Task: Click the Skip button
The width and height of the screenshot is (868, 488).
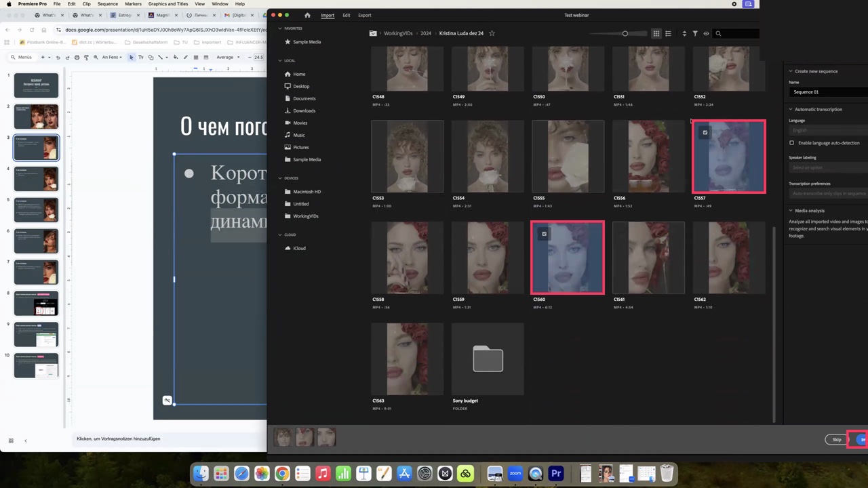Action: pos(837,440)
